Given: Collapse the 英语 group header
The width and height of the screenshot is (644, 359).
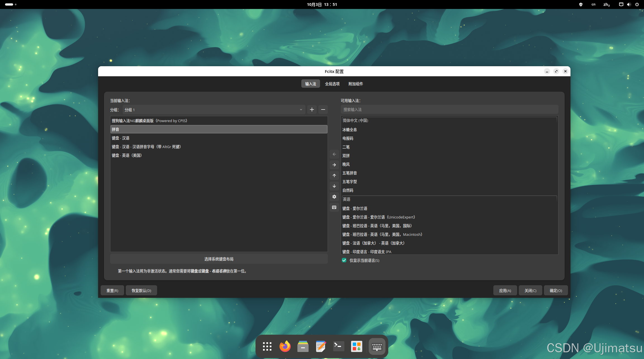Looking at the screenshot, I should coord(347,199).
